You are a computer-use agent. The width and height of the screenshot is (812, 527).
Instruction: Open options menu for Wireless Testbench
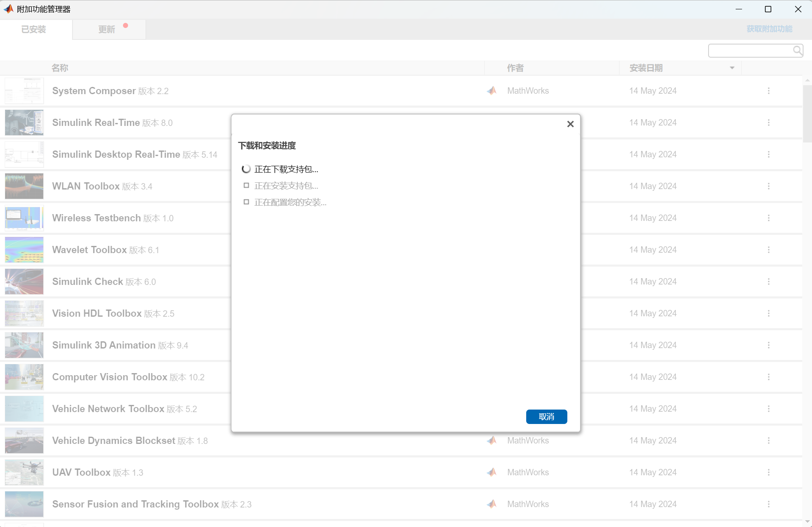coord(768,218)
